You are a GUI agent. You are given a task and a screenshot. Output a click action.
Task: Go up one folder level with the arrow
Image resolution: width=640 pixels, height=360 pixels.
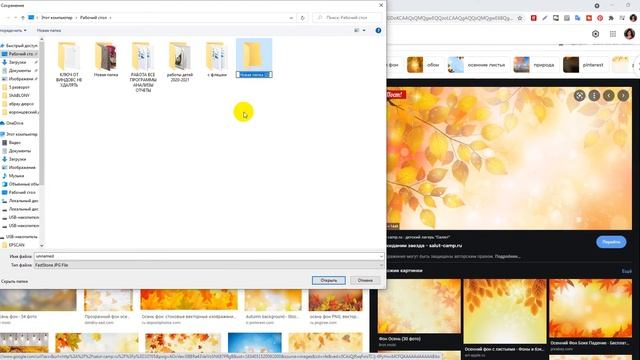(x=23, y=18)
